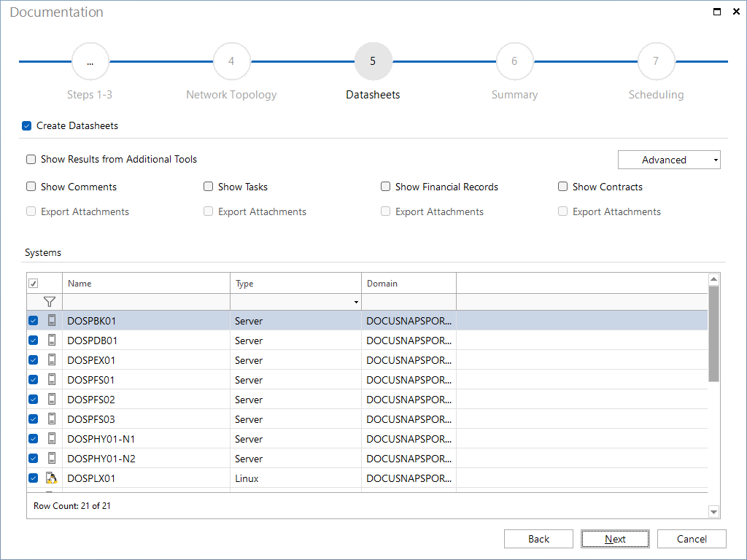This screenshot has height=560, width=747.
Task: Enable Show Financial Records checkbox
Action: 385,187
